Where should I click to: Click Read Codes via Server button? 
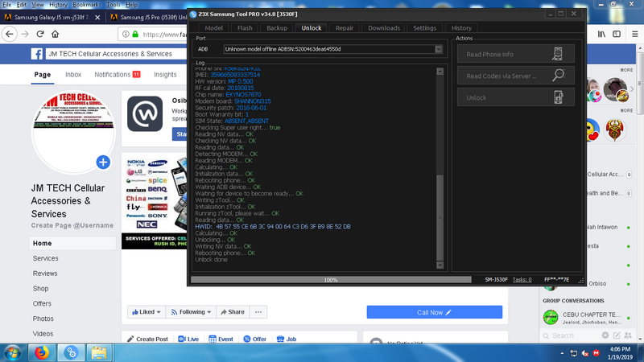pos(515,76)
